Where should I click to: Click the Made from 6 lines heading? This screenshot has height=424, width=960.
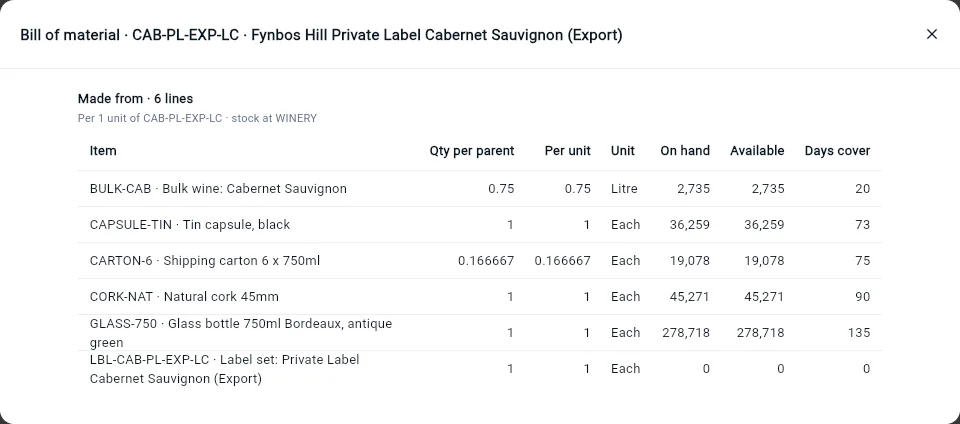pyautogui.click(x=135, y=99)
